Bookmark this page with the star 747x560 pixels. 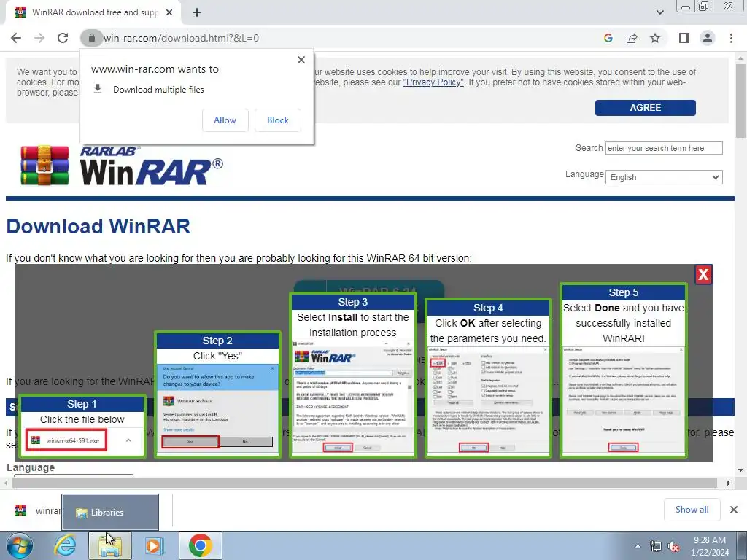(655, 38)
